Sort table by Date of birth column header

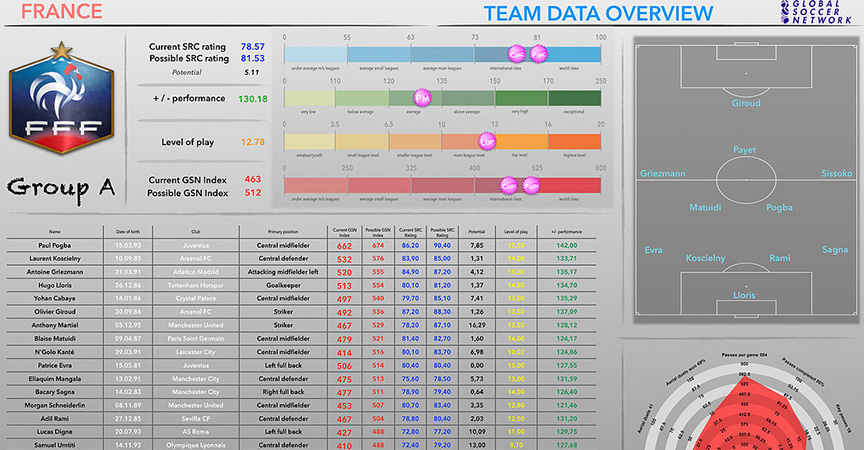tap(134, 231)
